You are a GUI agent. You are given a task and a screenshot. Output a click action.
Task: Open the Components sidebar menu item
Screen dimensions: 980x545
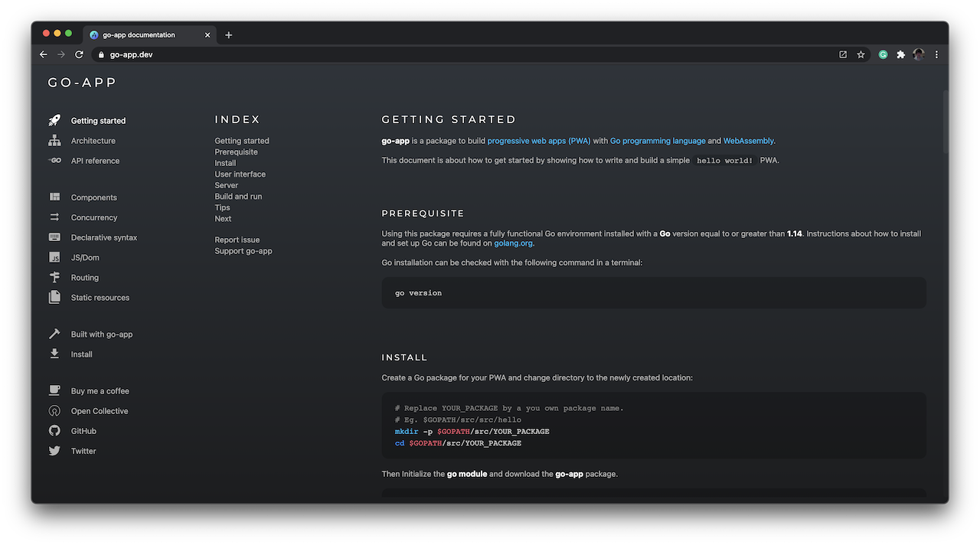[x=93, y=197]
